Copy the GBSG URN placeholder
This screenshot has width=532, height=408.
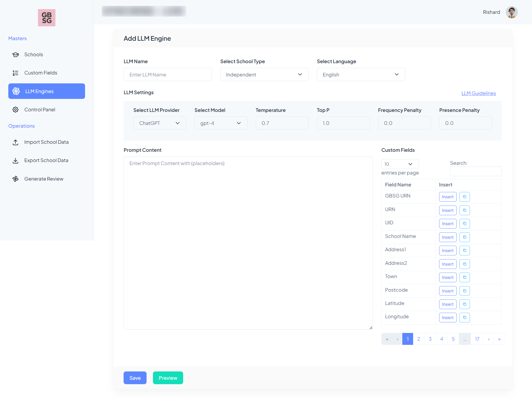point(465,197)
